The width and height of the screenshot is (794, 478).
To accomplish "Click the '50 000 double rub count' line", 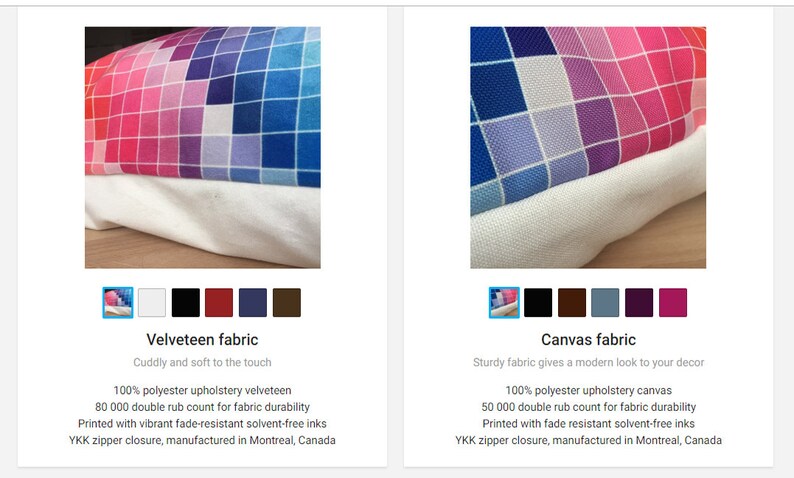I will tap(588, 407).
